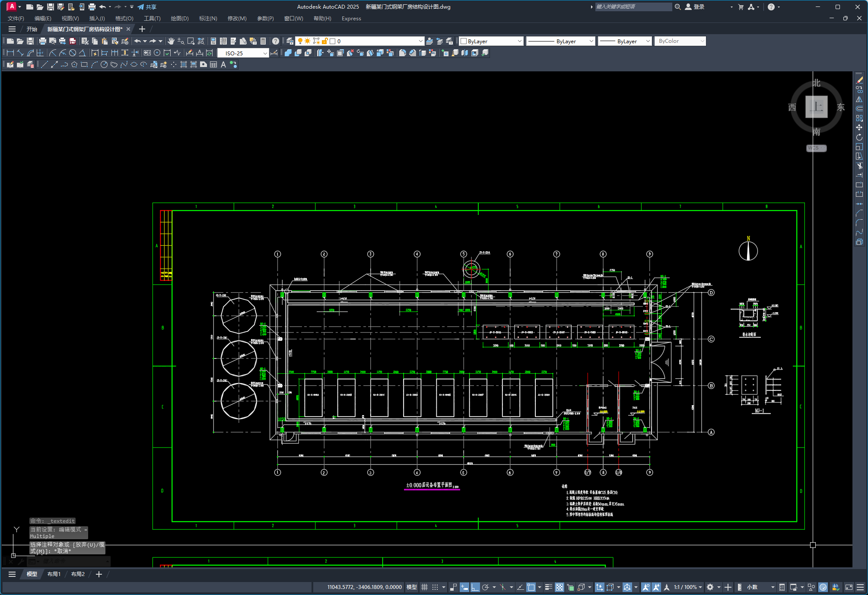Select the Rotate tool in right toolbar

(859, 137)
